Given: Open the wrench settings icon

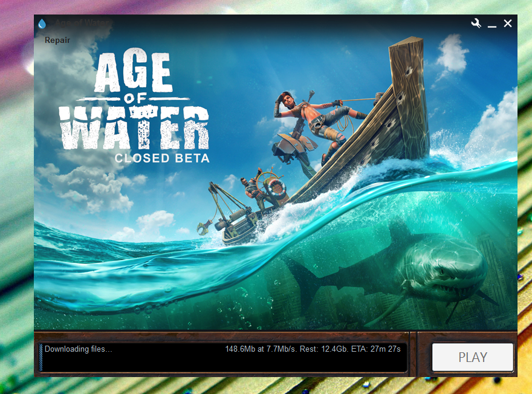Looking at the screenshot, I should click(x=476, y=24).
